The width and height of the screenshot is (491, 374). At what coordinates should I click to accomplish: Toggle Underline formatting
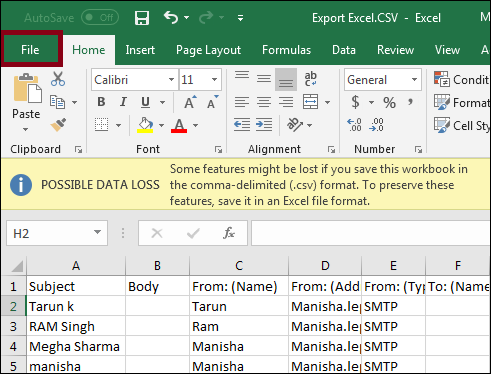pos(145,102)
